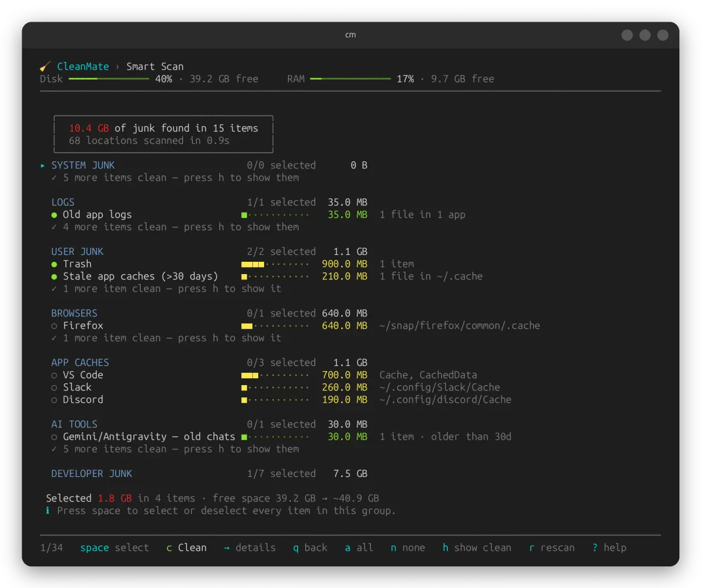Click the cursor arrow beside SYSTEM JUNK
701x588 pixels.
pos(43,165)
